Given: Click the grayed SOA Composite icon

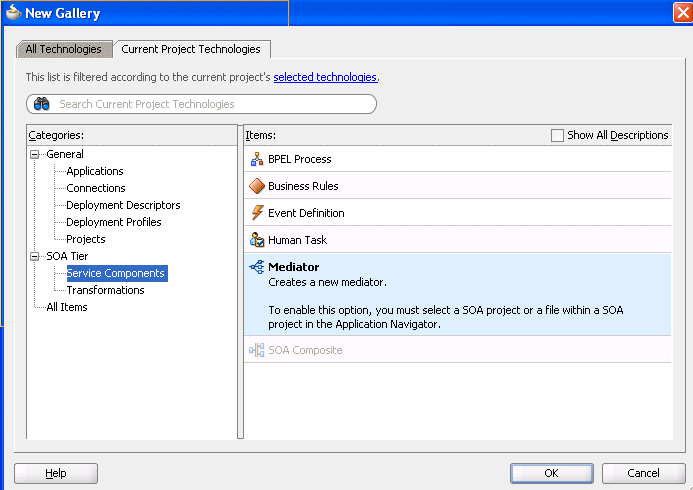Looking at the screenshot, I should 257,350.
